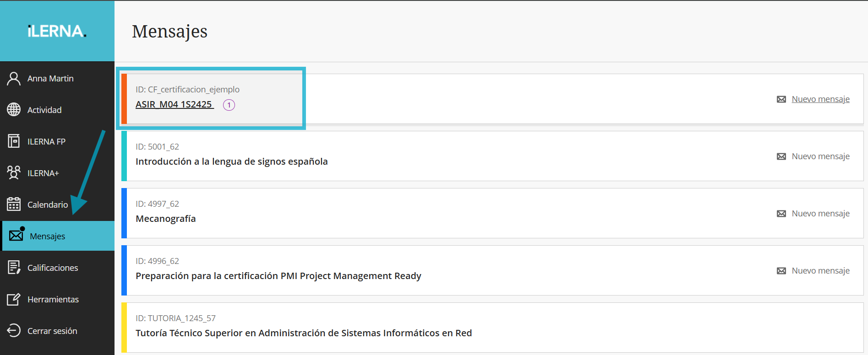Click Nuevo mensaje for ASIR_M04 course

pyautogui.click(x=820, y=99)
